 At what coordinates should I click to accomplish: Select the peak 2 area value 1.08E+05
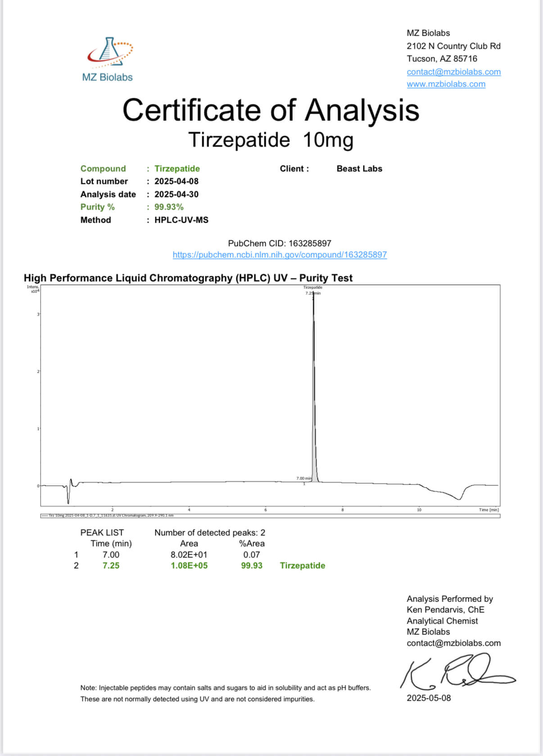(189, 566)
